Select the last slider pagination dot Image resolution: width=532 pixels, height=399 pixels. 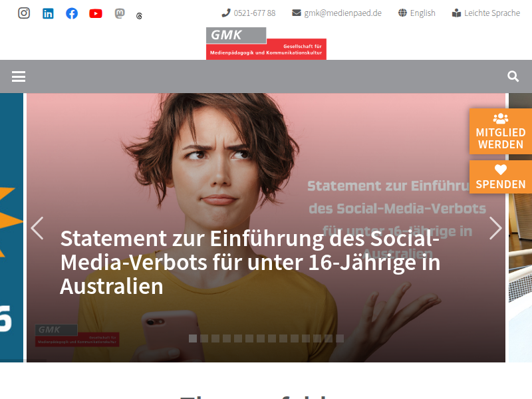pos(340,338)
